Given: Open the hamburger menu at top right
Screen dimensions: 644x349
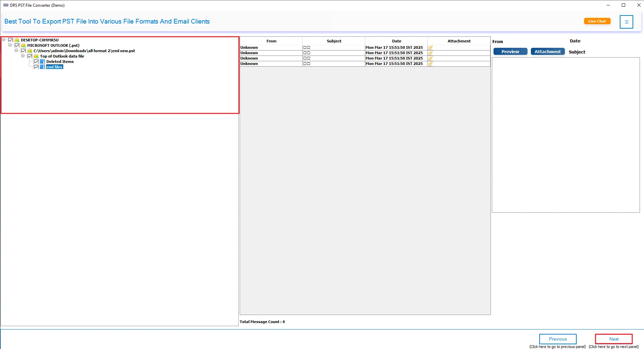Looking at the screenshot, I should (x=626, y=22).
